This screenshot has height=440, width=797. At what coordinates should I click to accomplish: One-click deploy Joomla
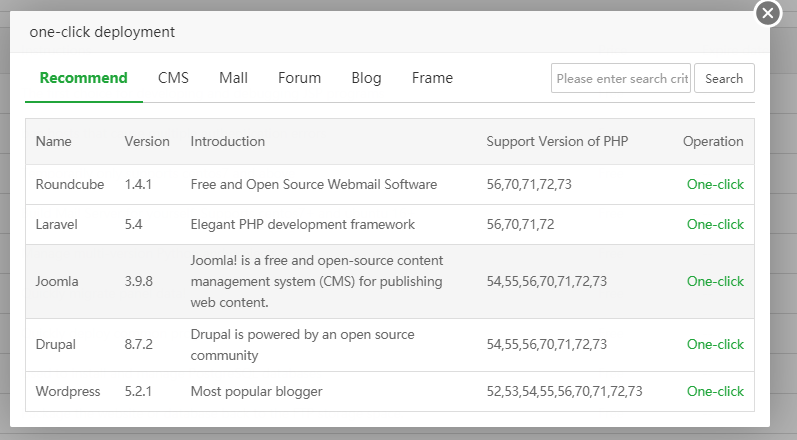point(715,282)
